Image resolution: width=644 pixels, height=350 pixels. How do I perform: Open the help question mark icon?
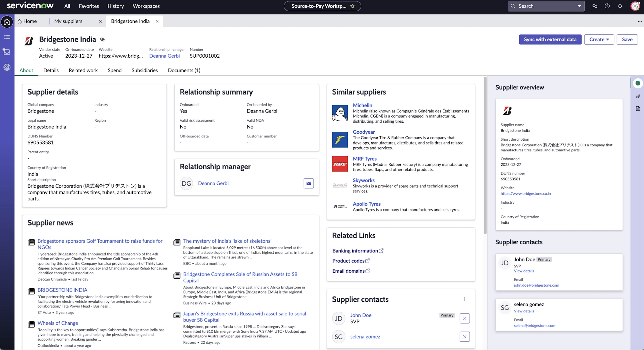(607, 6)
